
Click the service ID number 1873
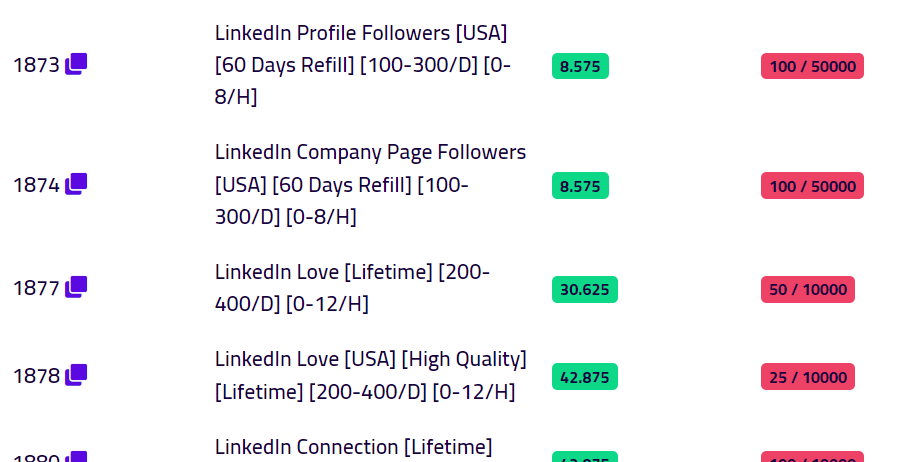(x=36, y=66)
